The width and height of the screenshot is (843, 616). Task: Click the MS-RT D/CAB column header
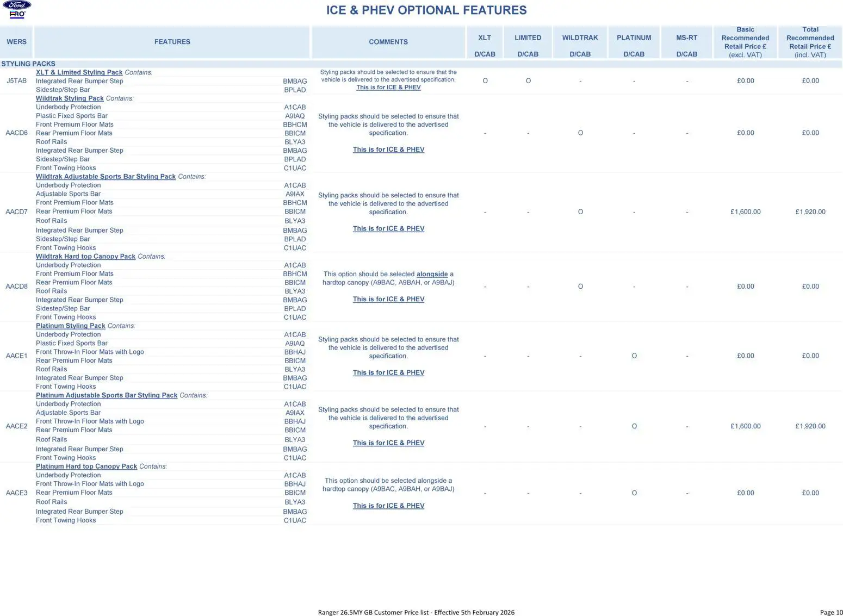(686, 45)
